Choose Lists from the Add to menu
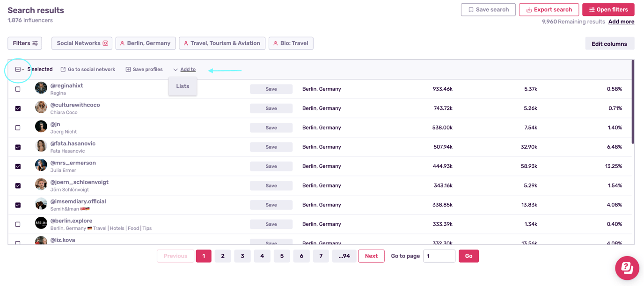 (183, 86)
